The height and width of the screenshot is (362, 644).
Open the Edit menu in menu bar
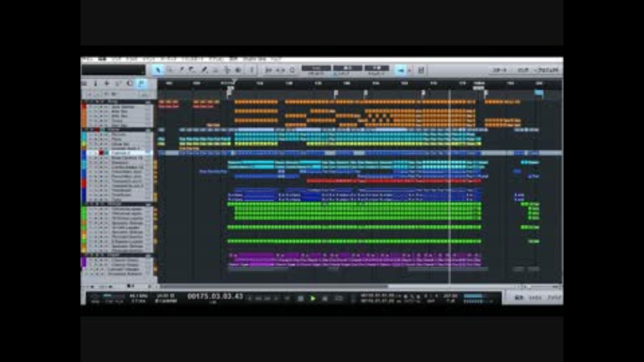(102, 60)
